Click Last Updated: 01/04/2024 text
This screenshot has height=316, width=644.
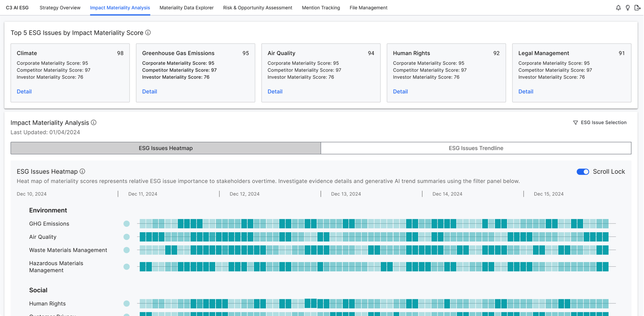point(45,132)
